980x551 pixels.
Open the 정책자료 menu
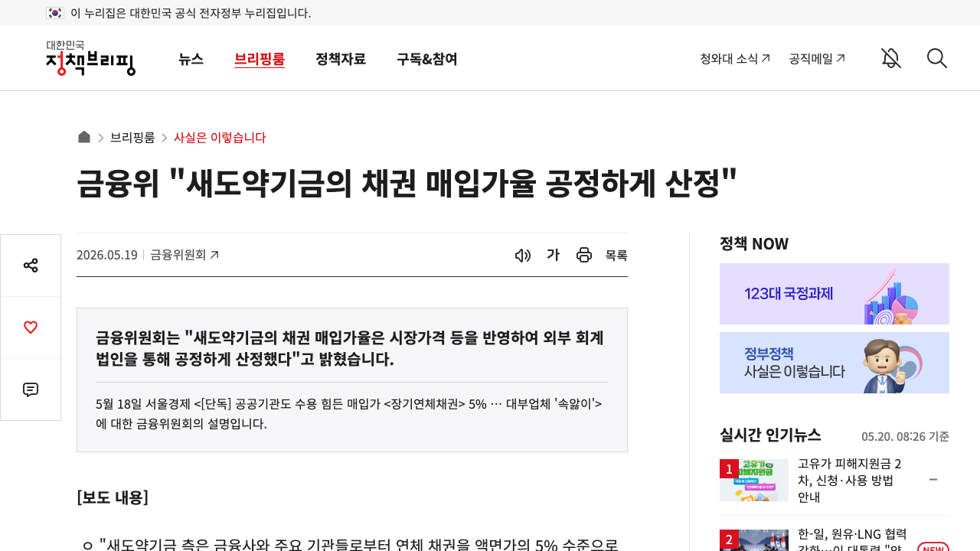[x=341, y=59]
